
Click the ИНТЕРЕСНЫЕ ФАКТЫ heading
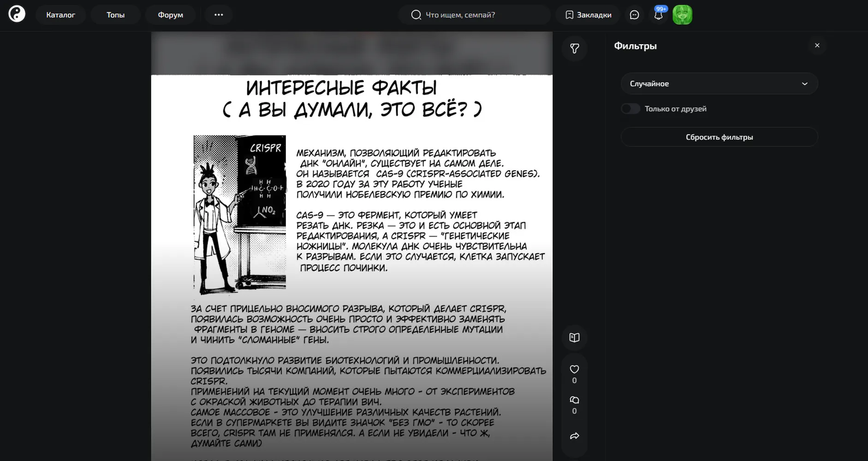pos(341,88)
